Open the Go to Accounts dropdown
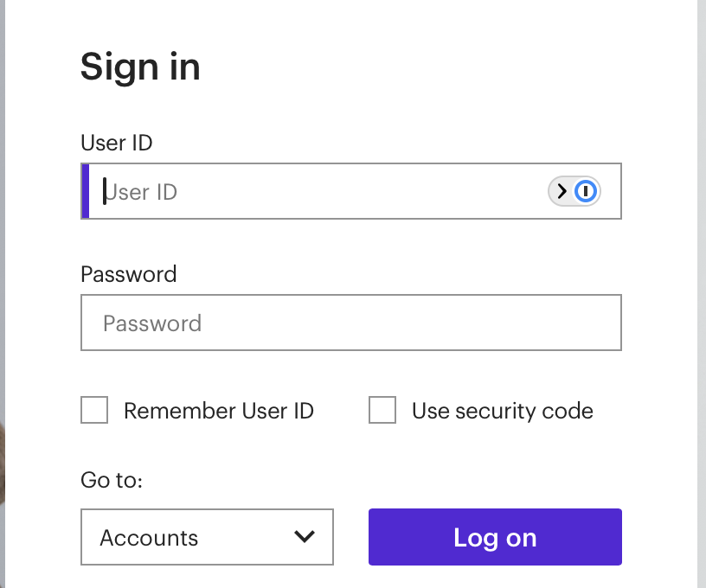Image resolution: width=706 pixels, height=588 pixels. tap(207, 537)
